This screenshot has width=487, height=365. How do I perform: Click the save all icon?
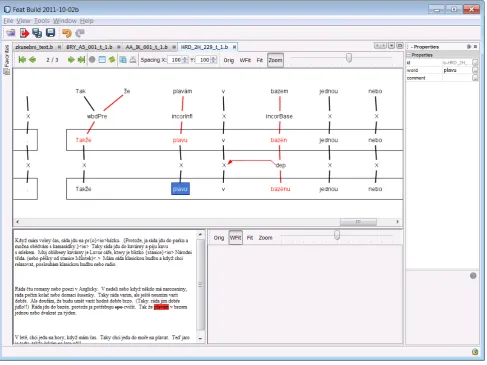click(x=37, y=33)
